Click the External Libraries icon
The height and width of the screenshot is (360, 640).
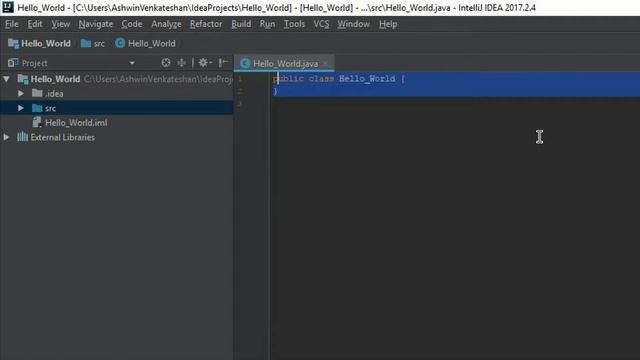[22, 137]
